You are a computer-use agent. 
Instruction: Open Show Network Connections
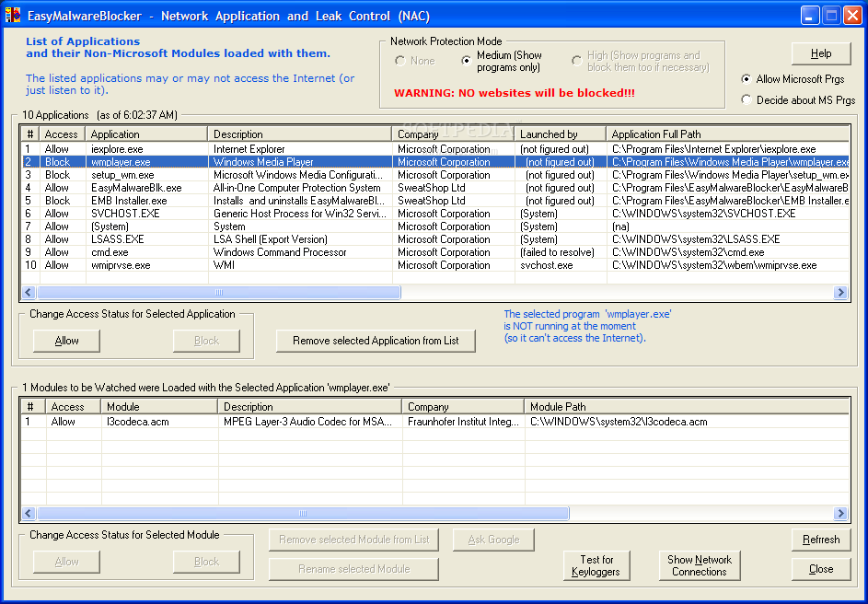(x=700, y=566)
